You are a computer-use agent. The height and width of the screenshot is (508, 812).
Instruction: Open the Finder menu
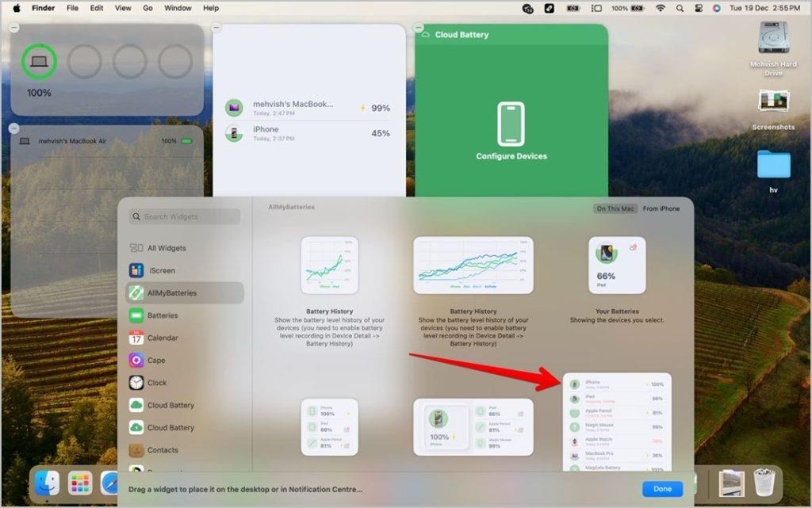44,8
